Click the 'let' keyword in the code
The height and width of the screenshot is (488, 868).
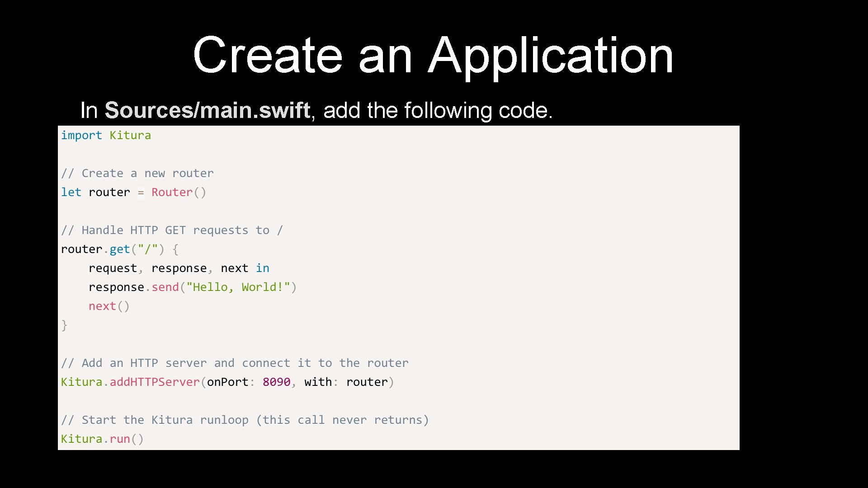71,192
